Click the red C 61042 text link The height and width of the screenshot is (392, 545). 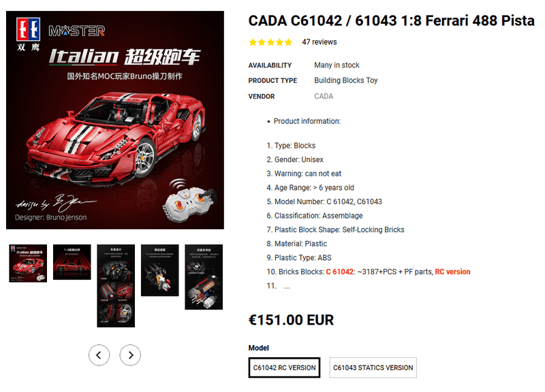339,272
